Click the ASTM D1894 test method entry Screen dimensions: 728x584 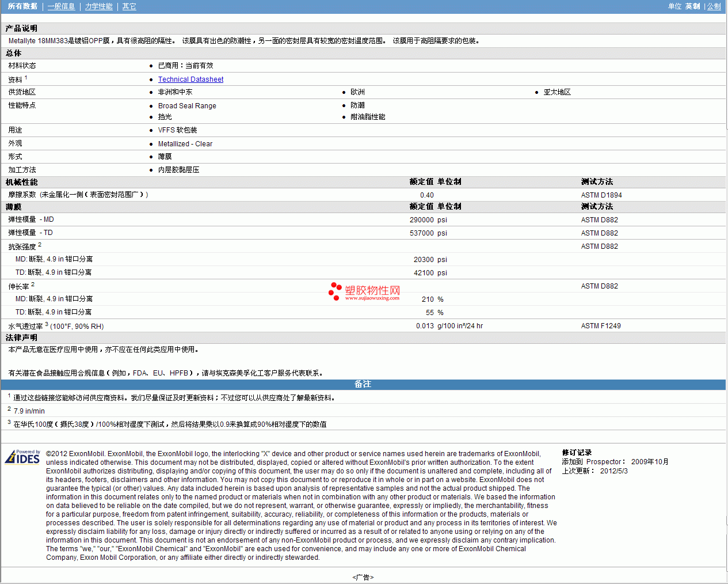[601, 195]
